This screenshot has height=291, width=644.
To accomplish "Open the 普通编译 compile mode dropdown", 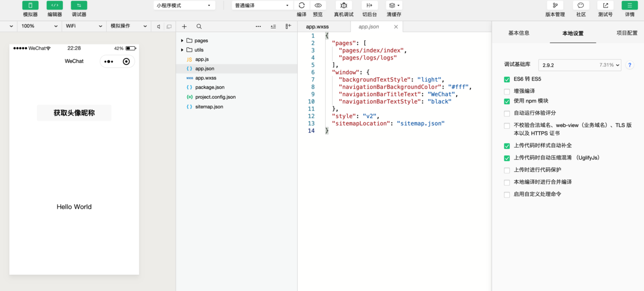I will coord(262,5).
